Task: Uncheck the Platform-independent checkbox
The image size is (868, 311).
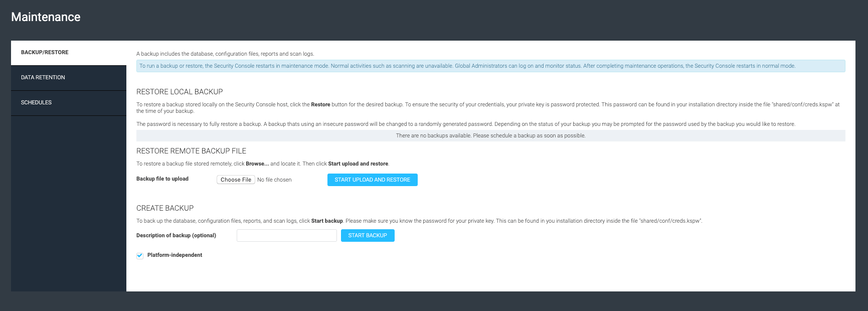Action: pyautogui.click(x=140, y=255)
